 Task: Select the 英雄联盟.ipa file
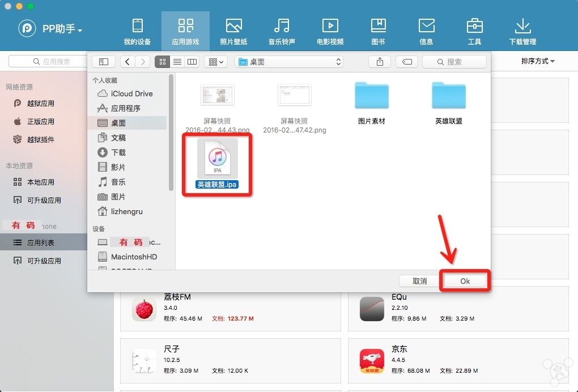click(217, 161)
